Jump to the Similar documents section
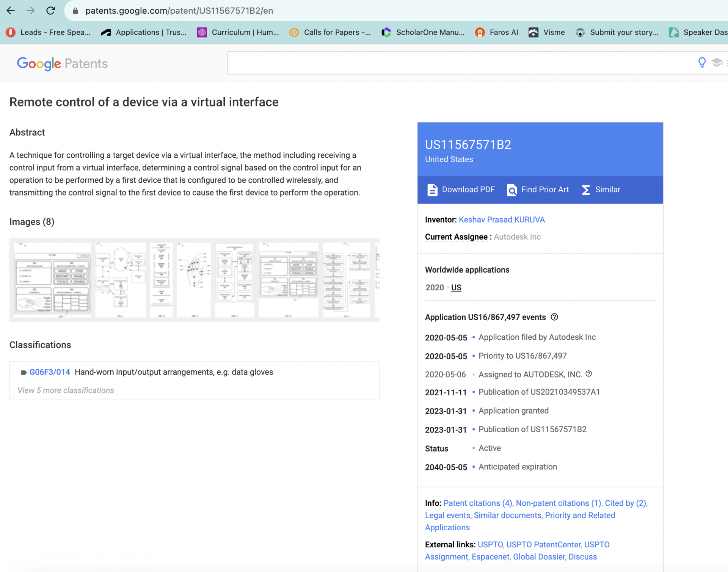 (508, 516)
